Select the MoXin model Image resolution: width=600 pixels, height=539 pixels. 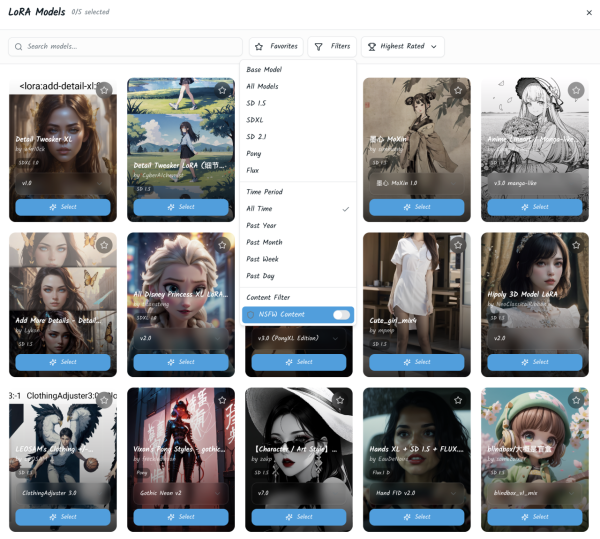pyautogui.click(x=417, y=207)
